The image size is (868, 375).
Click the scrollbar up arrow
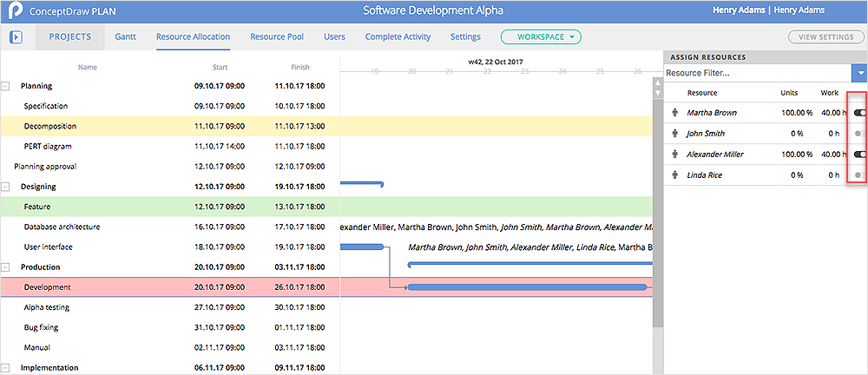(x=658, y=82)
